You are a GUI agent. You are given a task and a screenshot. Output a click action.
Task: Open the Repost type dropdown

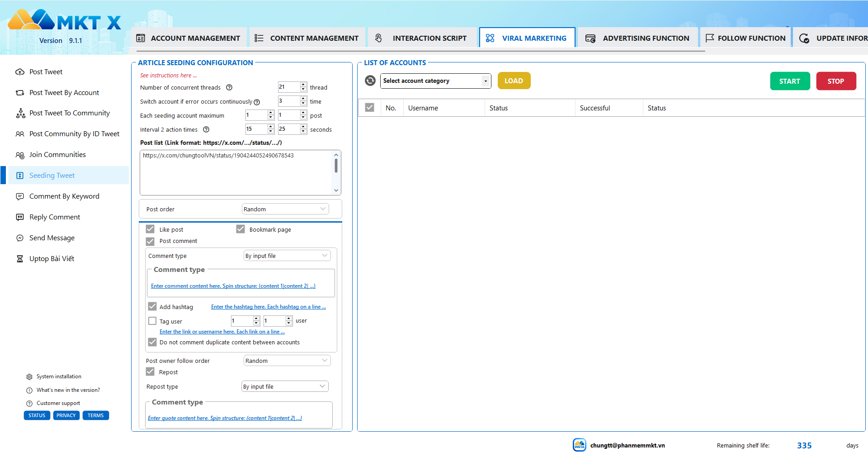click(x=285, y=386)
